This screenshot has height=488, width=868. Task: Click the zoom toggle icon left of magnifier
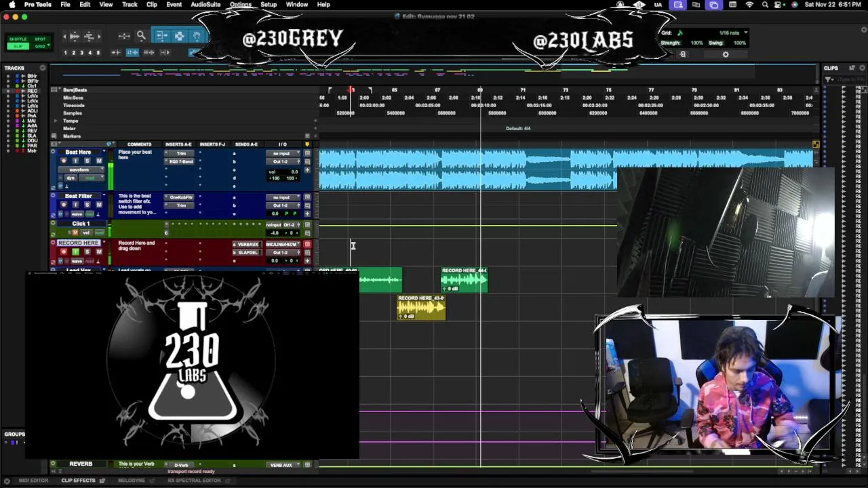pos(124,36)
